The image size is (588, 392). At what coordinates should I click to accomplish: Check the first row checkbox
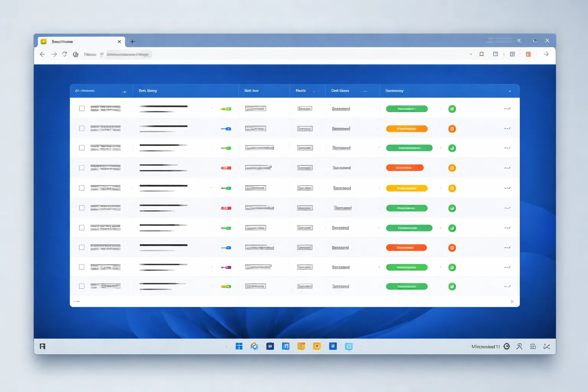(x=82, y=108)
